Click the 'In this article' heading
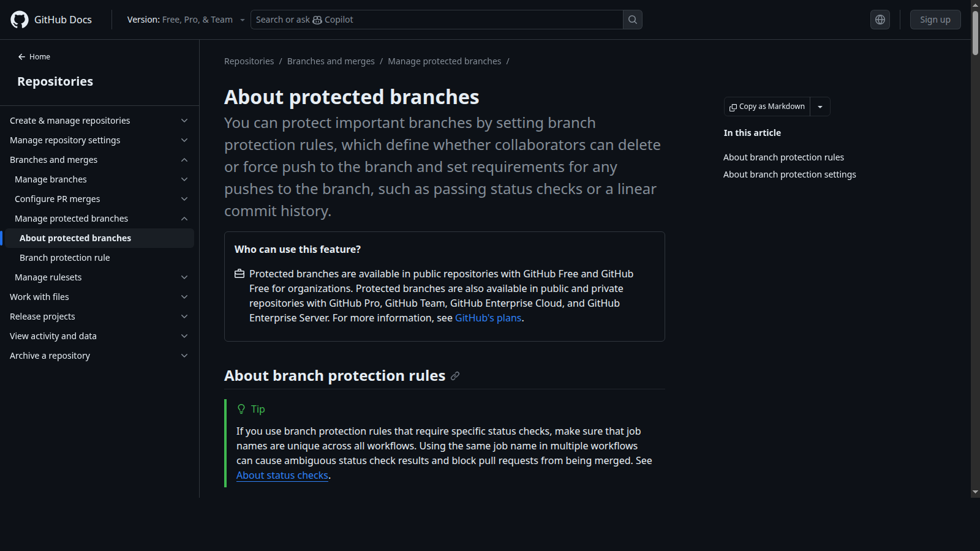 (x=752, y=133)
